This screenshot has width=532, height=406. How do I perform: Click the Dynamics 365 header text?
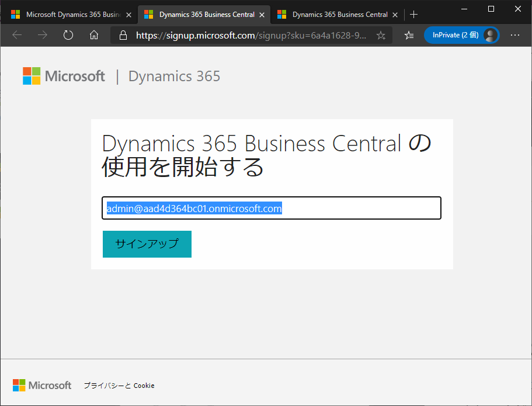coord(175,77)
